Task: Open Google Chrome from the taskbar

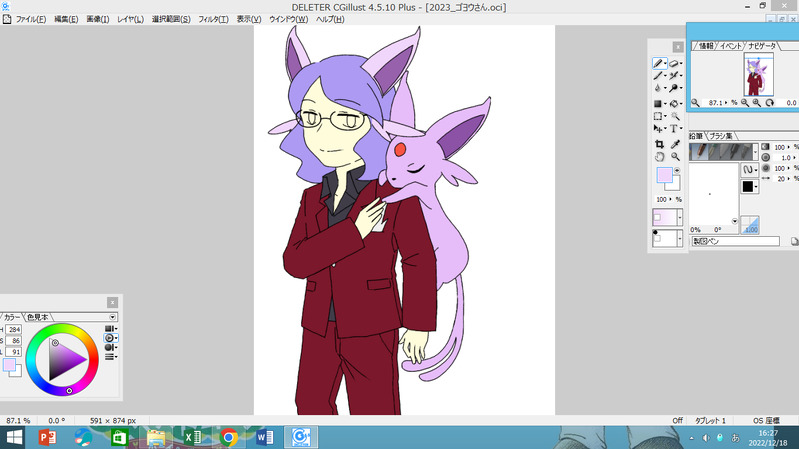Action: pos(229,437)
